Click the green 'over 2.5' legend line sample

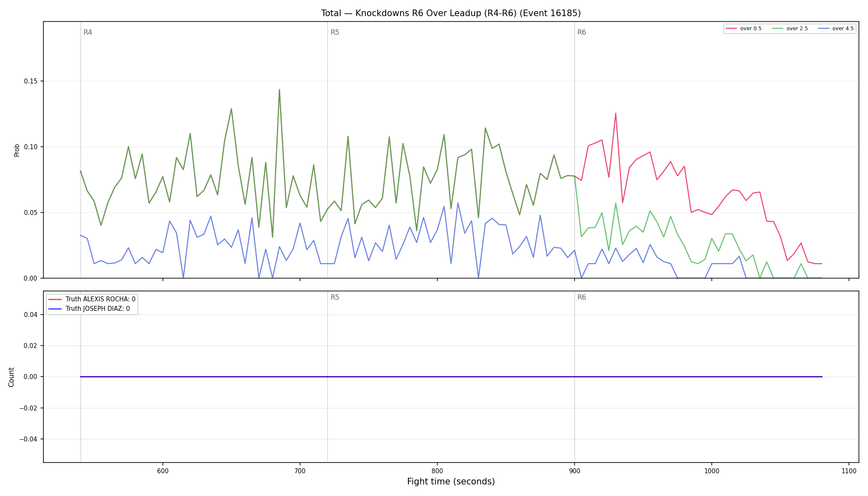click(777, 29)
